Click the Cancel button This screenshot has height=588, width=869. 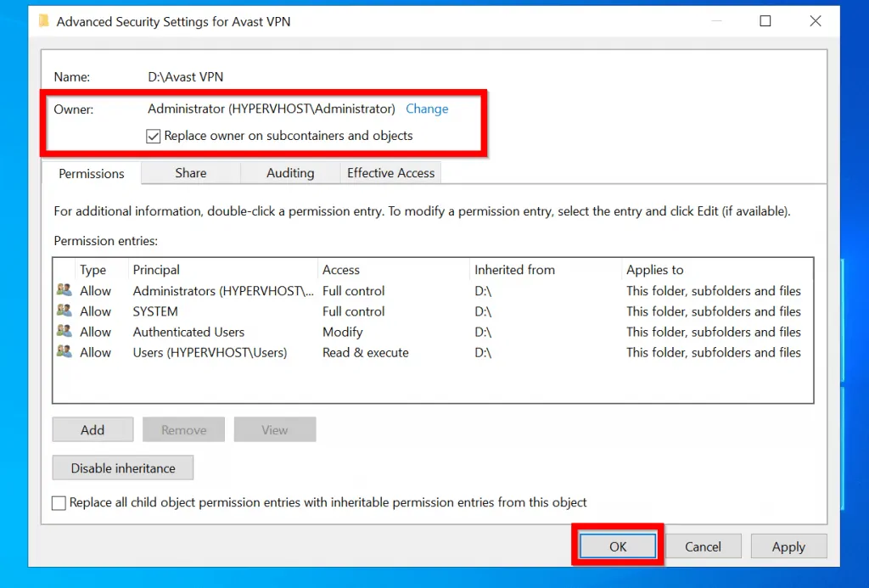point(704,546)
